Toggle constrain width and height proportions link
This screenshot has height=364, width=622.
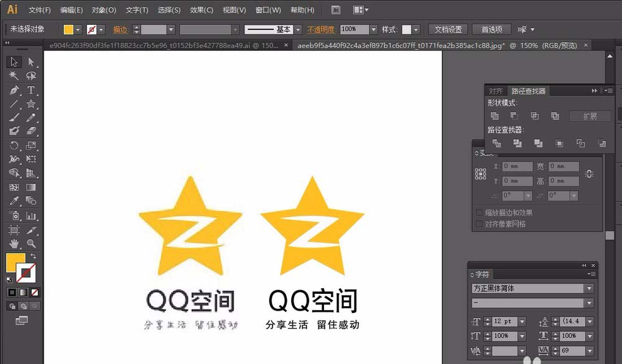(x=589, y=173)
